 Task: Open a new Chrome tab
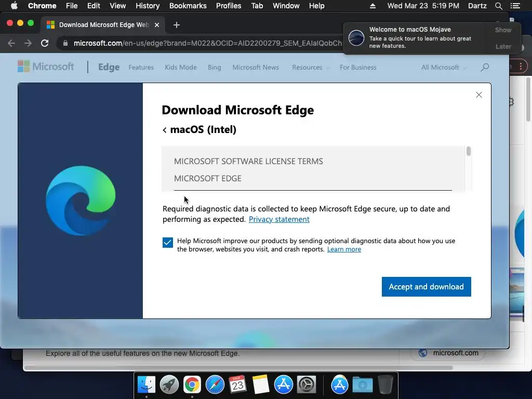click(x=177, y=25)
